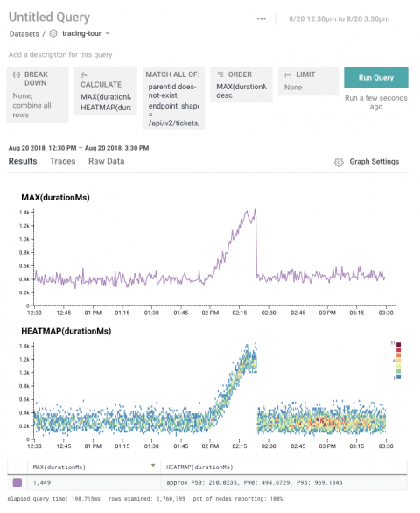This screenshot has height=513, width=420.
Task: Click the tracing-tour dataset stack icon
Action: (53, 33)
